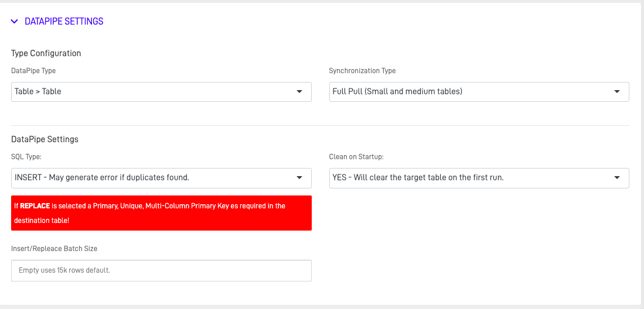644x309 pixels.
Task: Click the DATAPIPE SETTINGS section header
Action: point(64,22)
